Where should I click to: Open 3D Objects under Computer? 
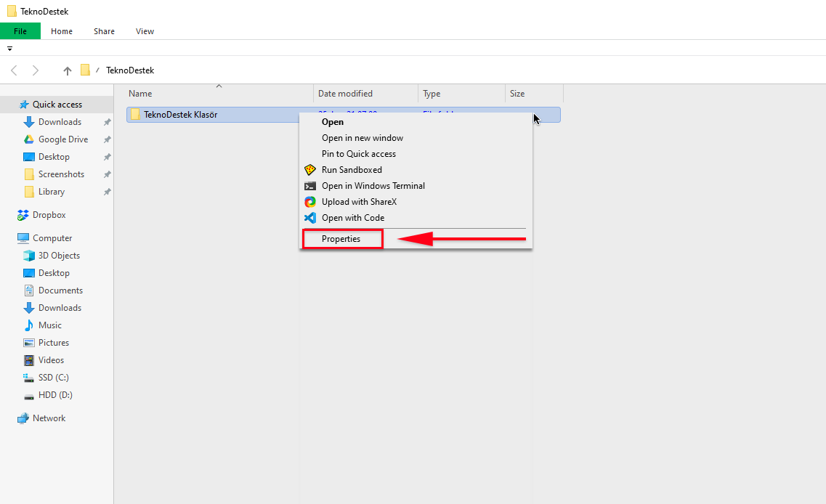(x=59, y=256)
